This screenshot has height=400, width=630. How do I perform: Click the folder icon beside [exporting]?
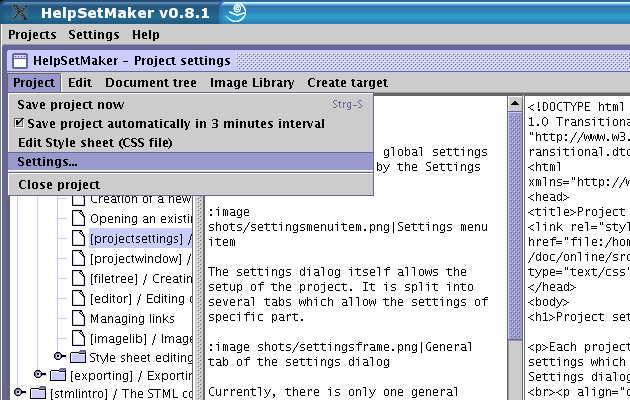[x=58, y=375]
